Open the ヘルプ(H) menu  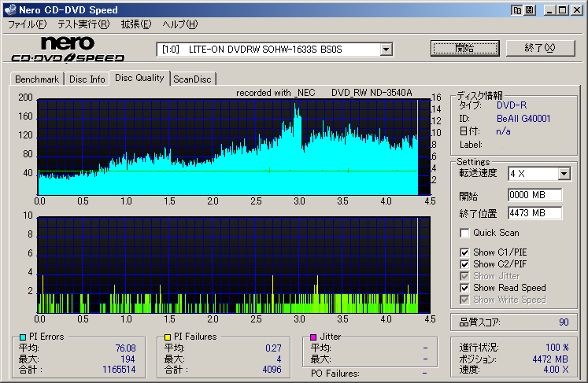[180, 24]
